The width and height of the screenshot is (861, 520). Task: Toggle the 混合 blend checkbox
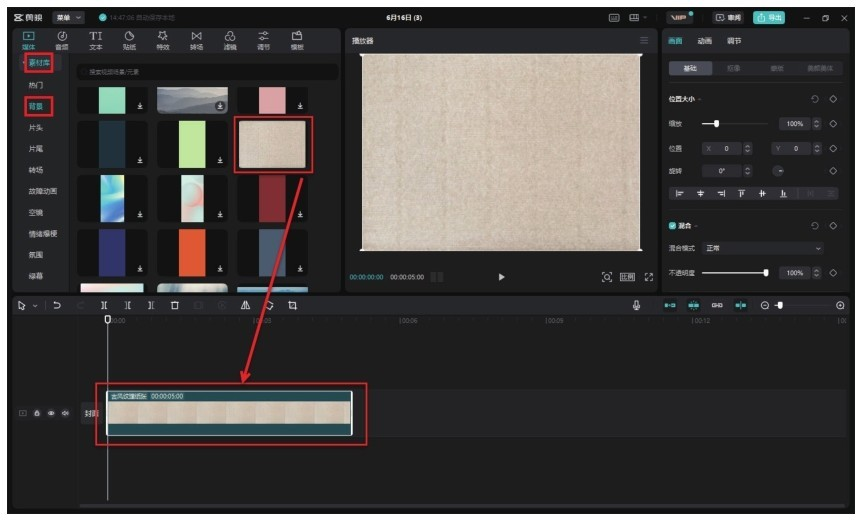click(x=672, y=226)
